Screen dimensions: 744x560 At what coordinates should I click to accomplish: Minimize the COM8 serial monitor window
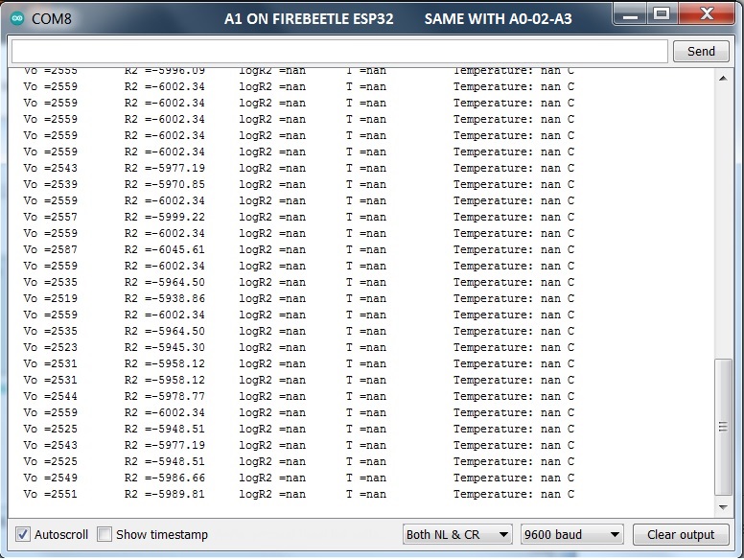630,14
